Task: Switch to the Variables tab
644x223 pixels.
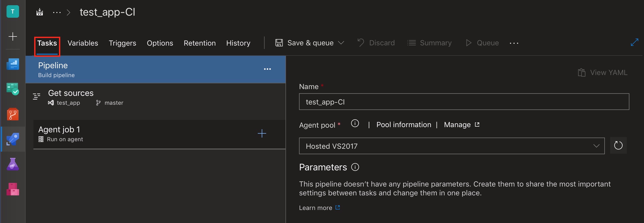Action: (x=83, y=43)
